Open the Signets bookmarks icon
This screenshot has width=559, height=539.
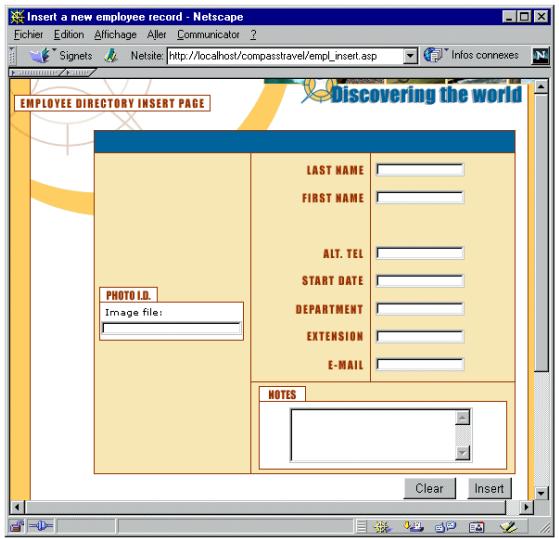(x=40, y=55)
